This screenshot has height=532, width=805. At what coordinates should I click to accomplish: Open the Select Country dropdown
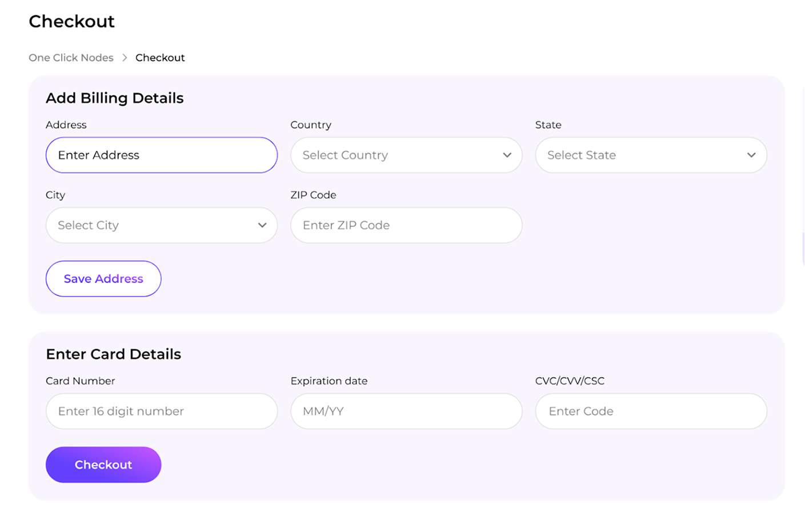(406, 155)
